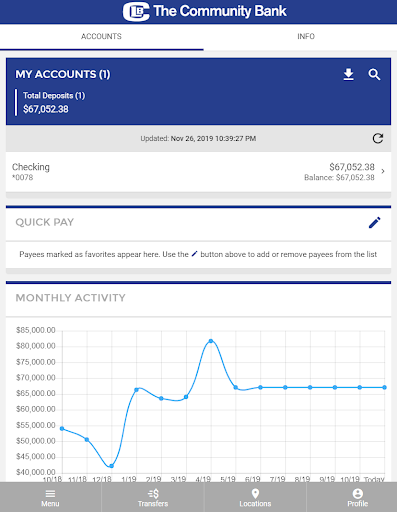Open Locations from the bottom bar

click(255, 498)
